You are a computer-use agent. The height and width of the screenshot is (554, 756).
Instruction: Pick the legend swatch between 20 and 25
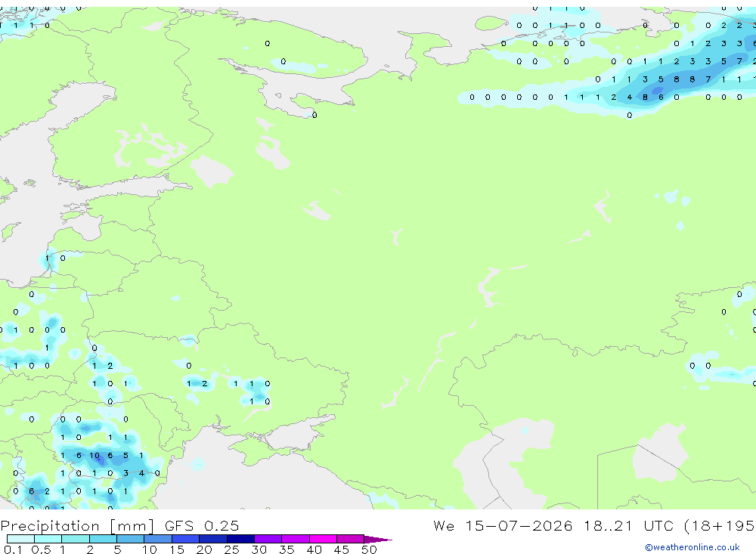213,539
